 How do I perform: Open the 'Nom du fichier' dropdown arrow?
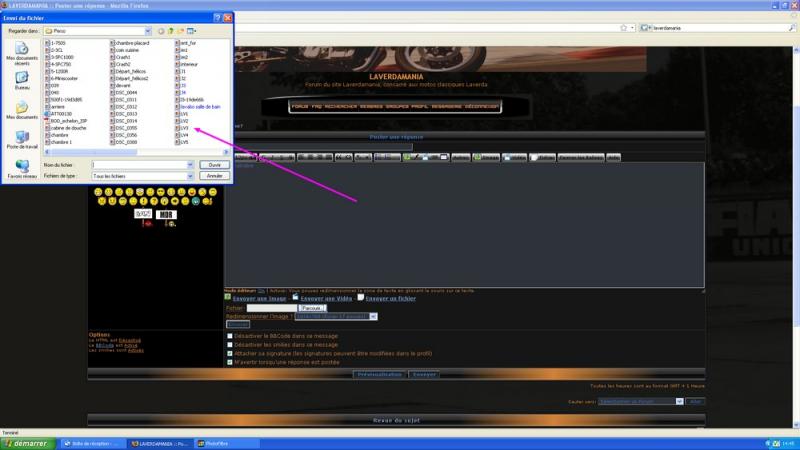pos(190,165)
